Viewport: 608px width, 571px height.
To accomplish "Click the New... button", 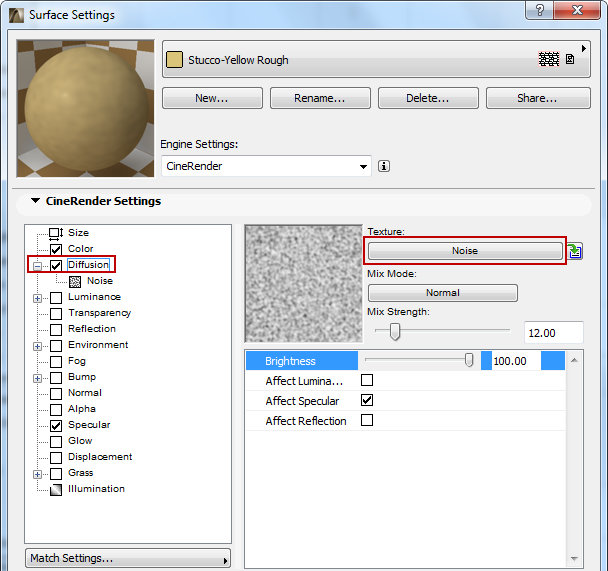I will tap(212, 98).
